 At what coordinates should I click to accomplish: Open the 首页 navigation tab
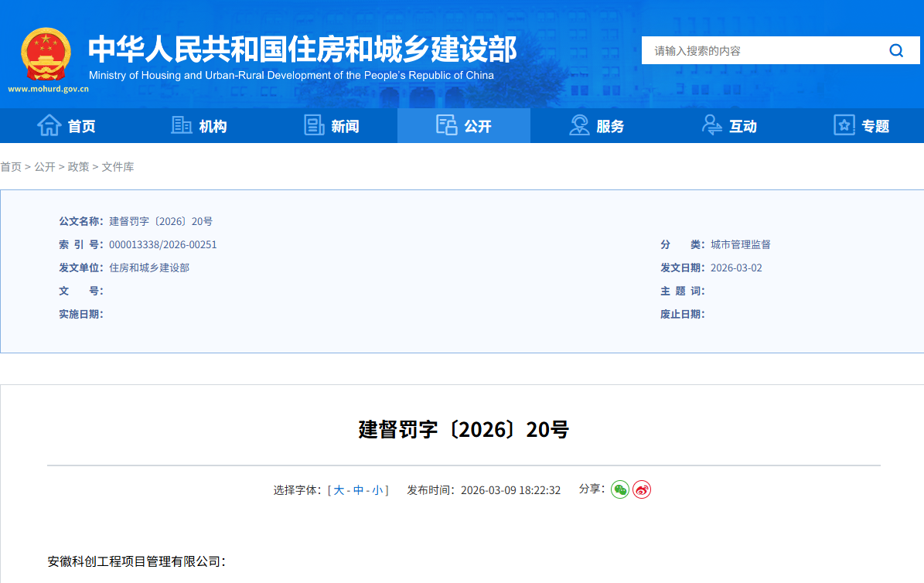coord(66,125)
